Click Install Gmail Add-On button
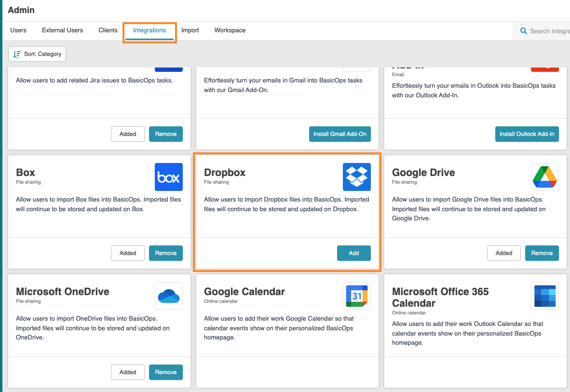Screen dimensions: 570x392 coord(339,134)
